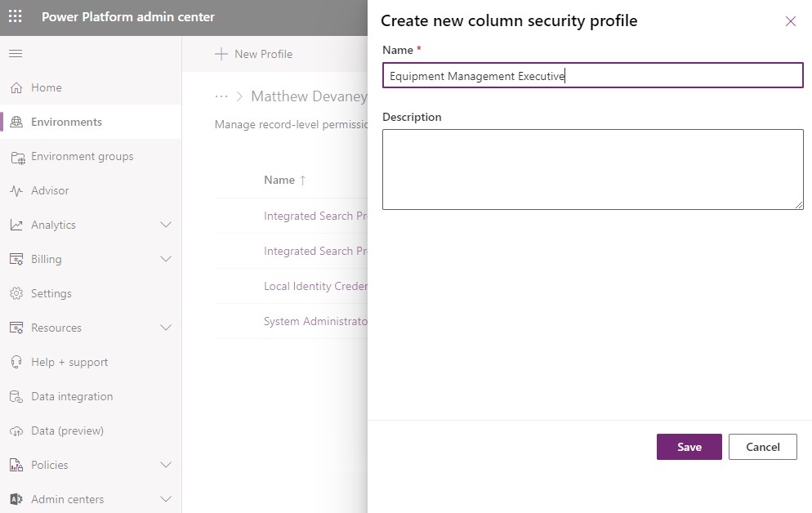This screenshot has height=513, width=812.
Task: Click into the Description text field
Action: pyautogui.click(x=593, y=169)
